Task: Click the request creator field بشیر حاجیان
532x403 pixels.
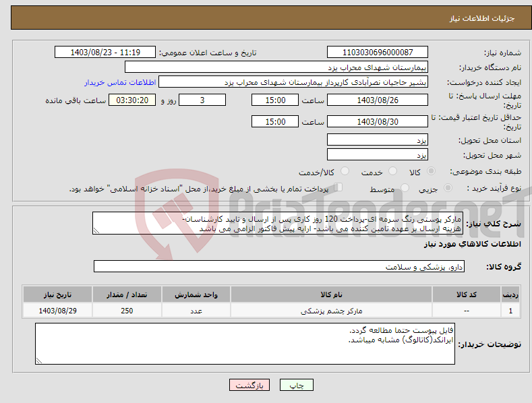Action: point(293,82)
